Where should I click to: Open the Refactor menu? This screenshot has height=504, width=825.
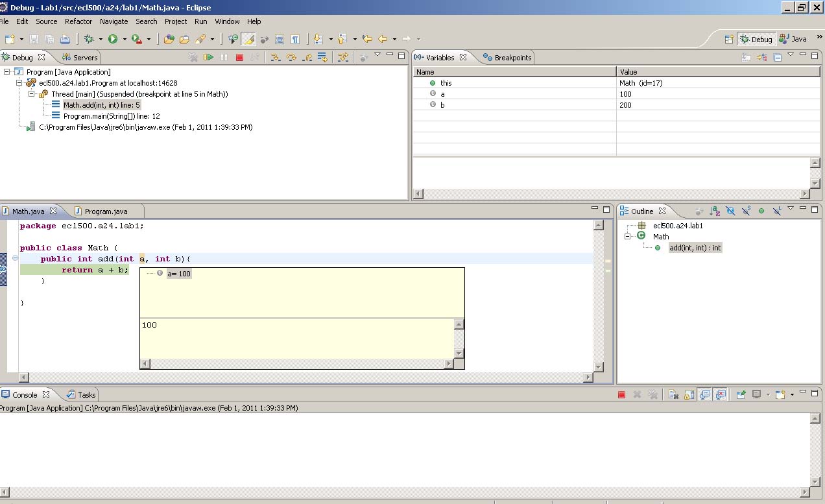point(78,21)
